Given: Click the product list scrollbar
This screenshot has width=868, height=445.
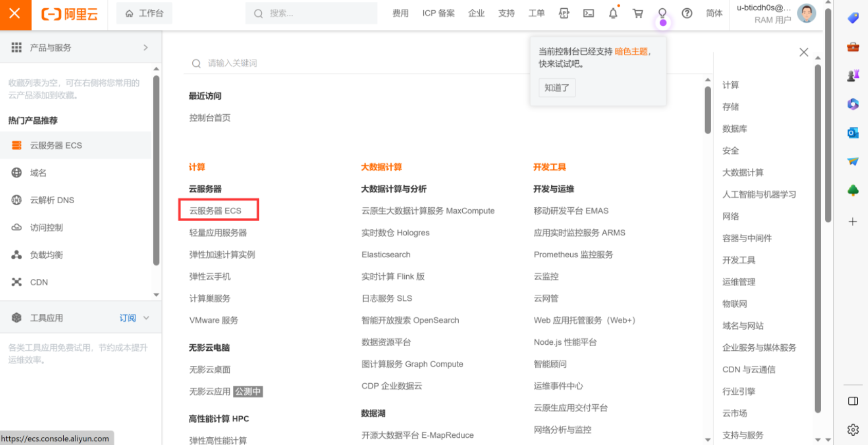Looking at the screenshot, I should [708, 110].
